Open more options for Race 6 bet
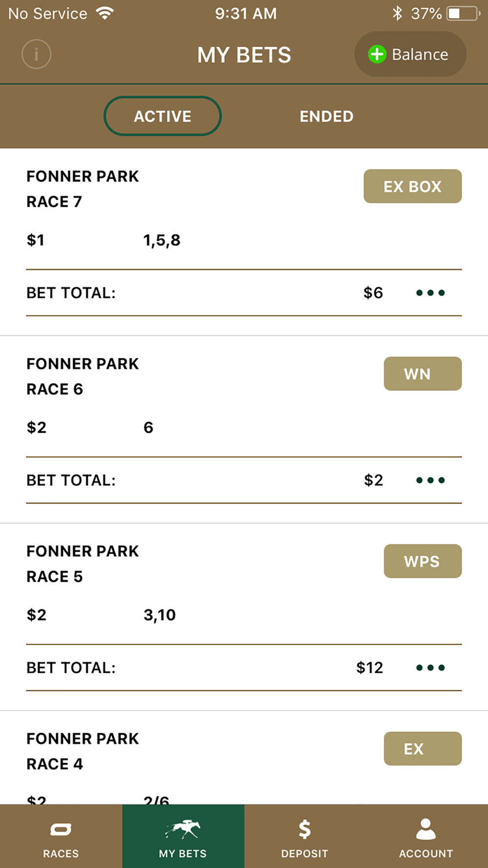488x868 pixels. [430, 480]
